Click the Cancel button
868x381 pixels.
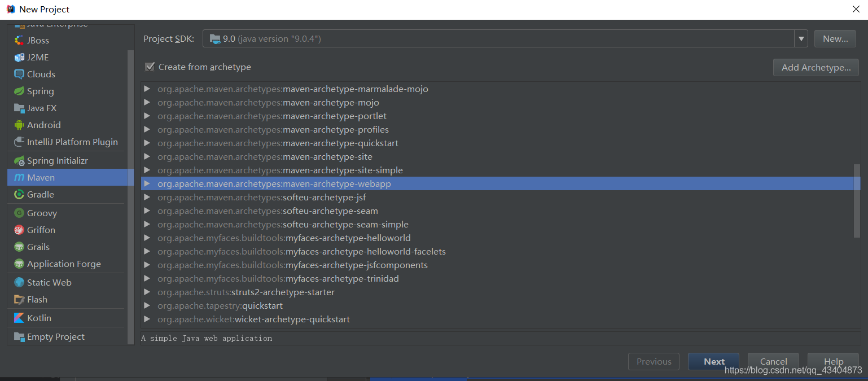coord(773,361)
